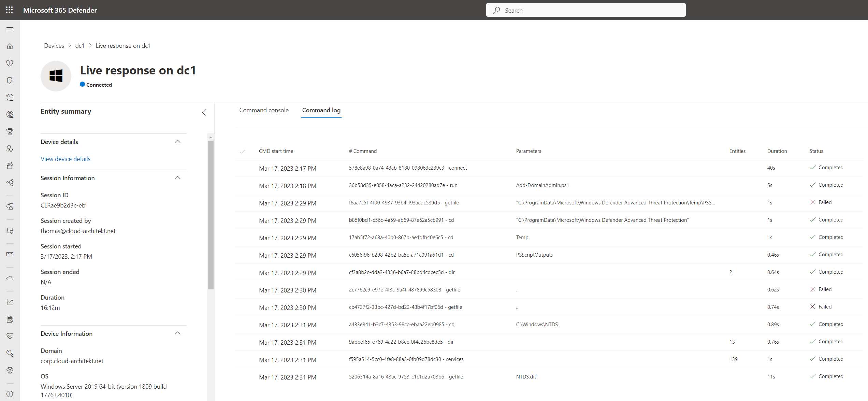Select the Command log tab
The height and width of the screenshot is (401, 868).
[321, 110]
